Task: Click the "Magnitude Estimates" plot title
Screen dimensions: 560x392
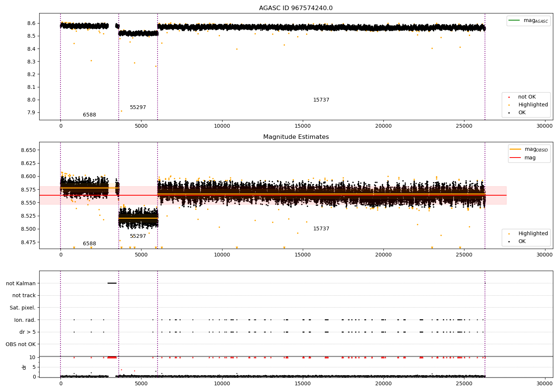Action: 296,137
